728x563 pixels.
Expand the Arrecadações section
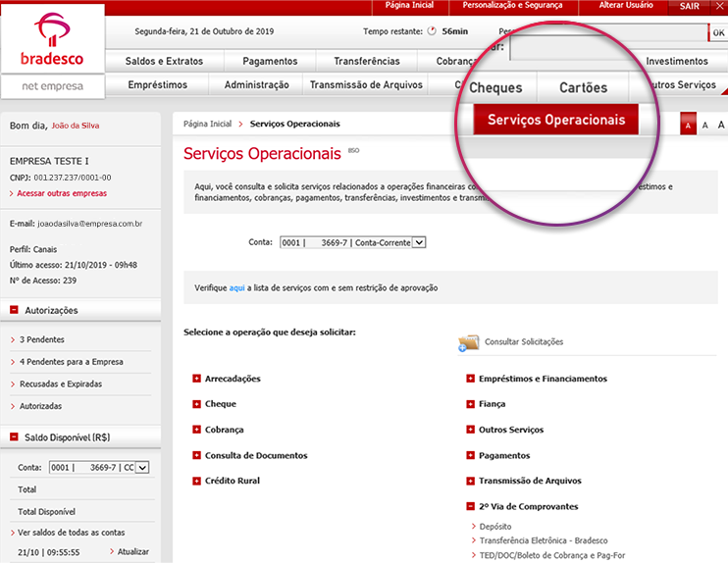[x=196, y=379]
